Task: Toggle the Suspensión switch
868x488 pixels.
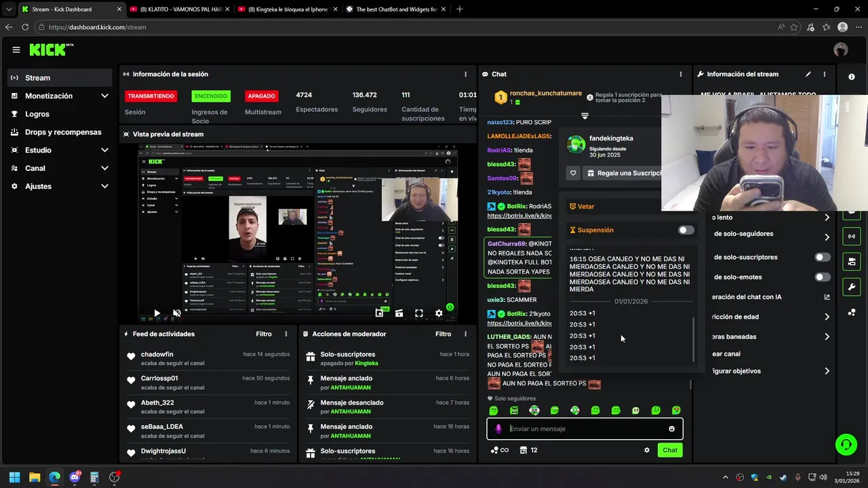Action: pos(686,230)
